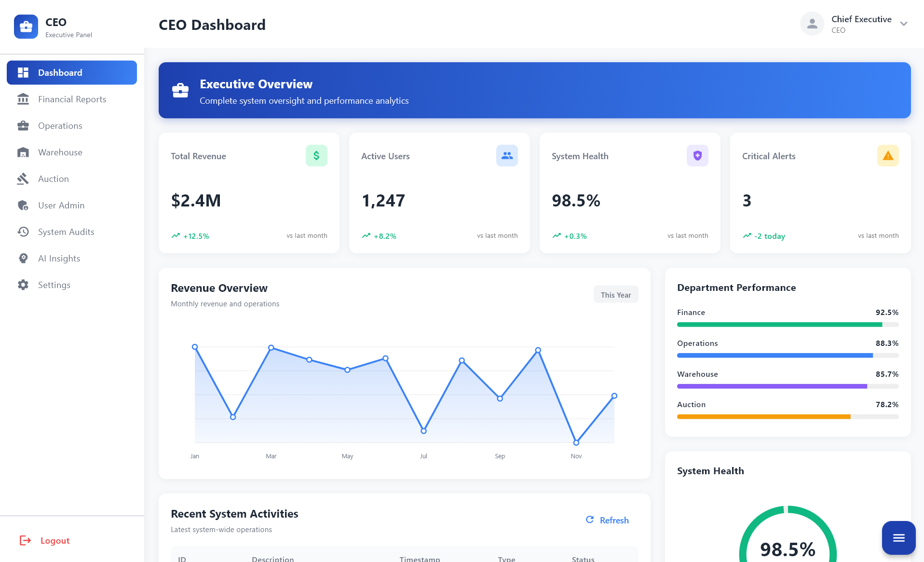Open System Audits history icon
924x562 pixels.
tap(23, 232)
